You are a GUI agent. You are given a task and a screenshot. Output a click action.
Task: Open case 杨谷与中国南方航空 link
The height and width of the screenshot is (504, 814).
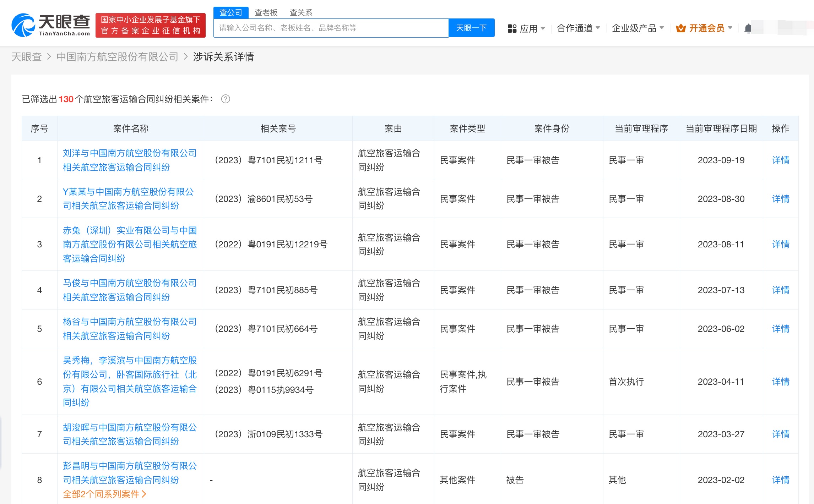pyautogui.click(x=130, y=329)
